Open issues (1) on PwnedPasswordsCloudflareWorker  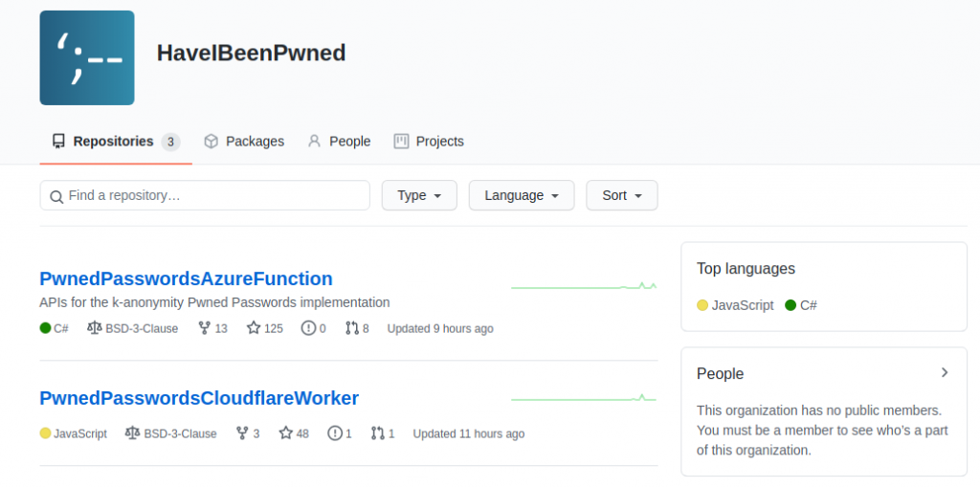[339, 433]
